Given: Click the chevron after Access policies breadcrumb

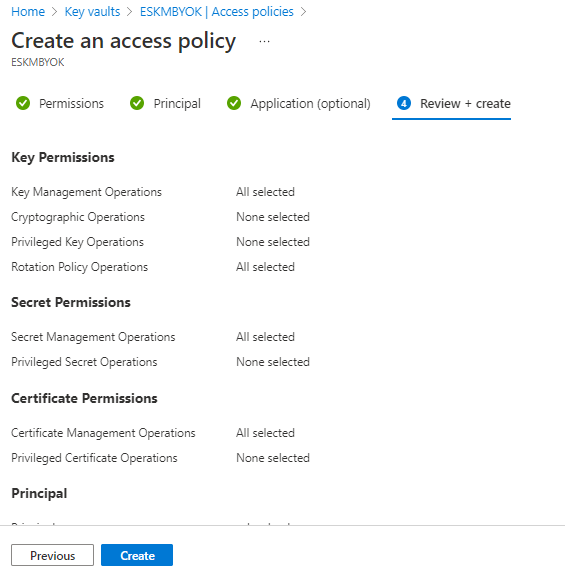Looking at the screenshot, I should click(x=303, y=12).
